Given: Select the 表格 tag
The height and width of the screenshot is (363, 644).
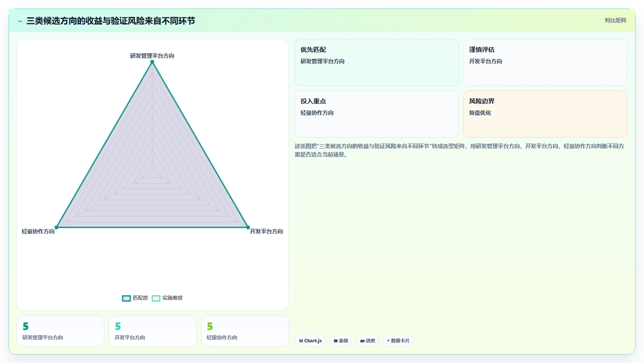Looking at the screenshot, I should (341, 341).
